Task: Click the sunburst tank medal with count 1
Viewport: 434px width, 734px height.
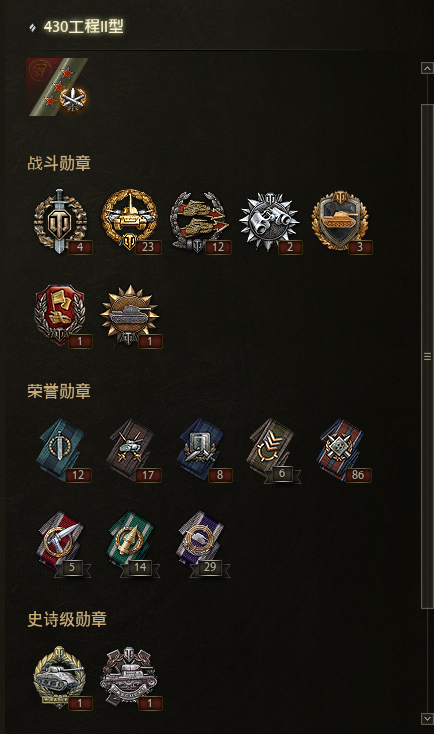Action: click(130, 316)
